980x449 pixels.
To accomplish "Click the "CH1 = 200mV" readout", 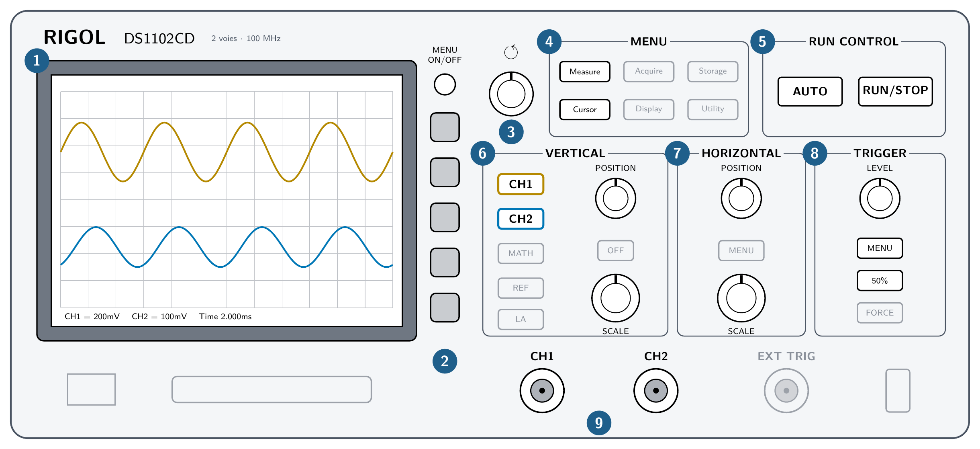I will [92, 316].
